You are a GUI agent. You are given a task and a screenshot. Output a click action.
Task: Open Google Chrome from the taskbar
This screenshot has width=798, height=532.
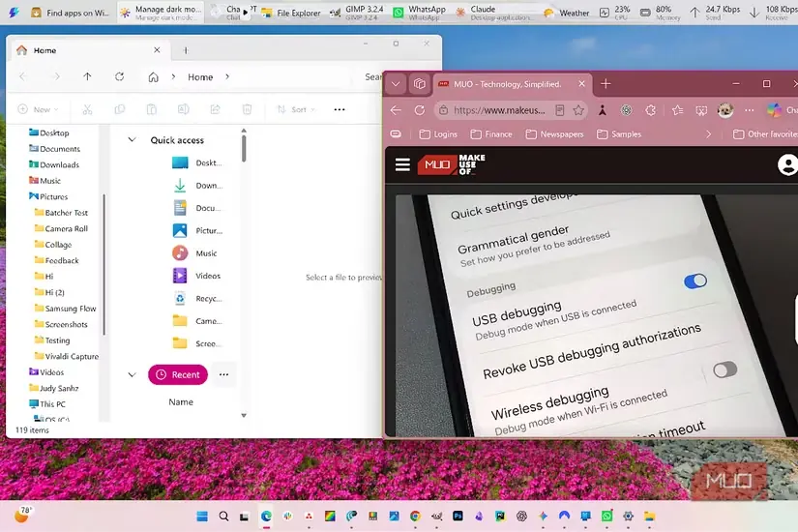415,517
